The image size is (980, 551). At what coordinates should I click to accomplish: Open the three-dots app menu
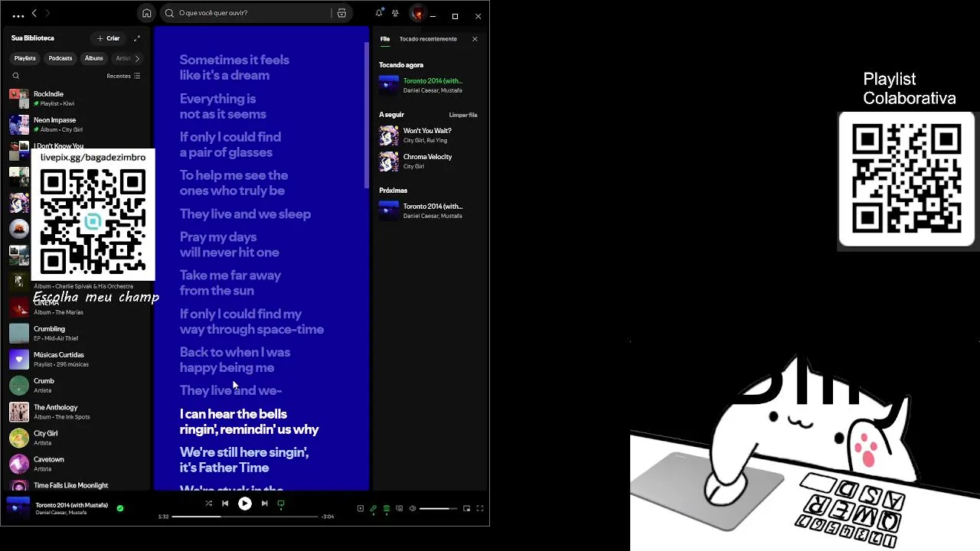[18, 15]
